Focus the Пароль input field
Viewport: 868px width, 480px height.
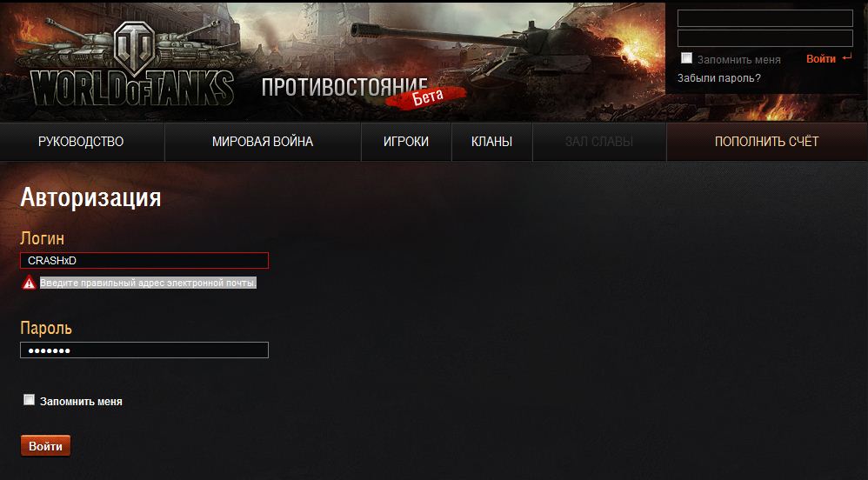click(x=144, y=350)
